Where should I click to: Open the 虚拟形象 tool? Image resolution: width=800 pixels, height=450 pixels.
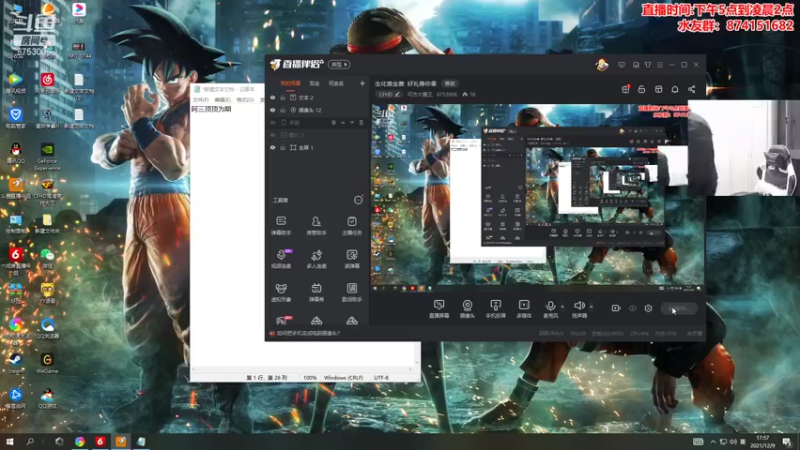coord(281,292)
